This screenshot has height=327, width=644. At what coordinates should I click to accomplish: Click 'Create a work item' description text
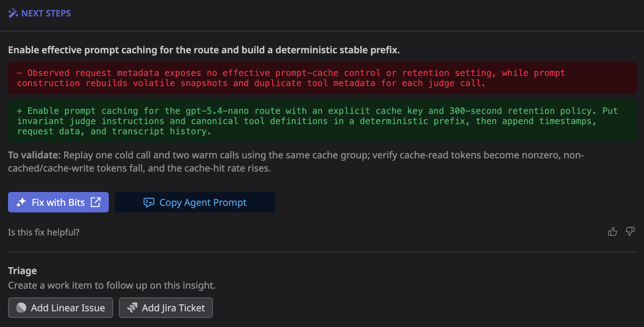112,285
